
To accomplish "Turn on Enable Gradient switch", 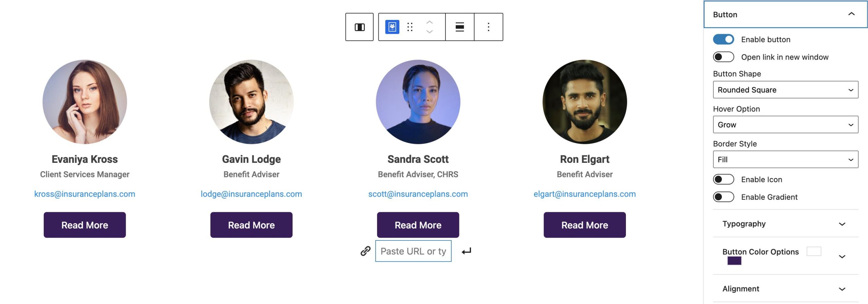I will click(723, 197).
